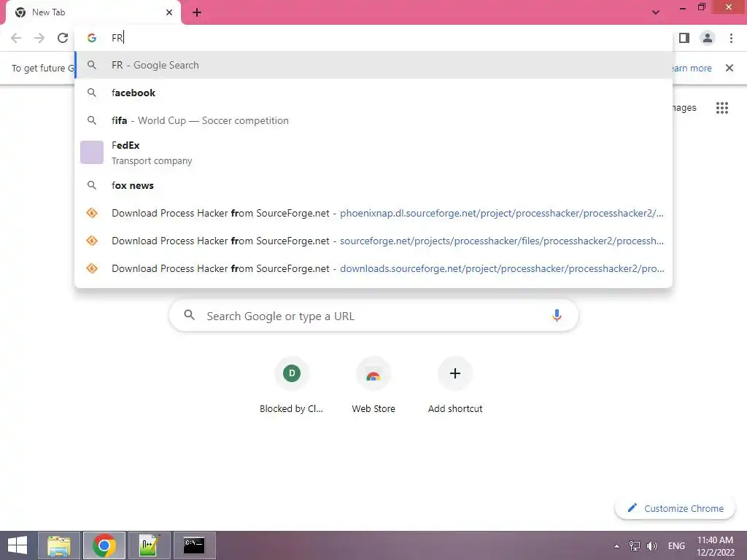Choose the facebook search suggestion
This screenshot has width=747, height=560.
(x=373, y=93)
